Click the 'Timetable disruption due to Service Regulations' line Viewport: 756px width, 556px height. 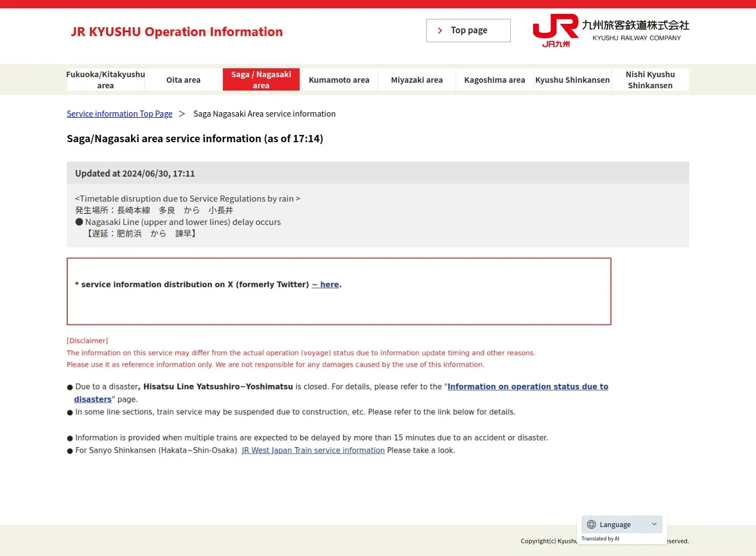coord(187,199)
